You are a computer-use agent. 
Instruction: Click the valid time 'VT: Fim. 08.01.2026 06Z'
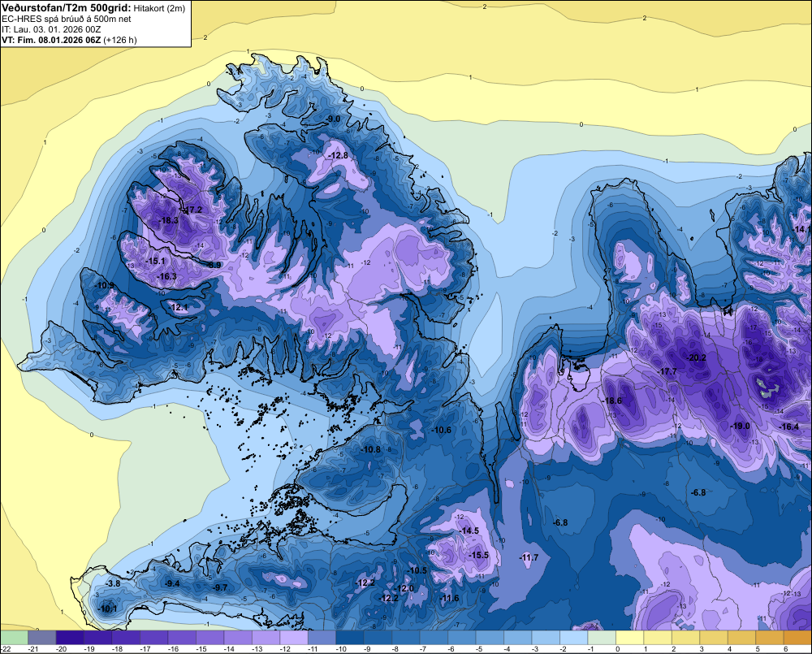coord(51,40)
